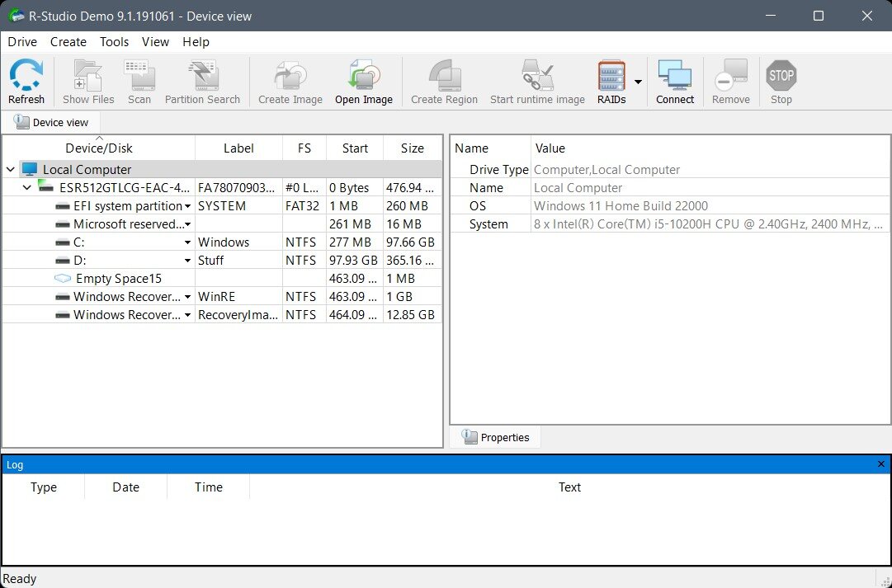Click the Empty Space15 icon
Viewport: 892px width, 588px height.
pos(63,278)
